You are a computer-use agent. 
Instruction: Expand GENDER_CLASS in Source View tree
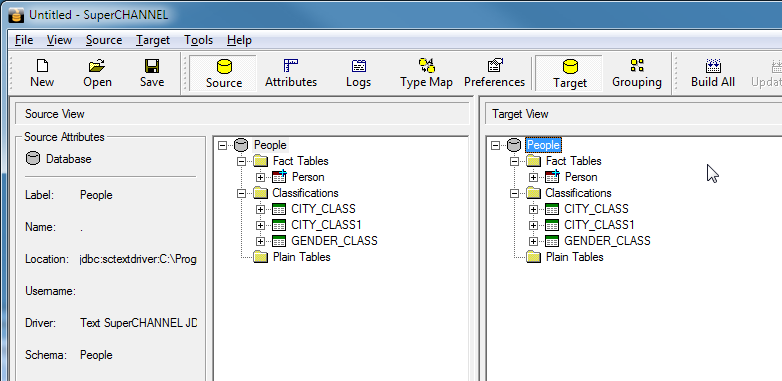pos(260,241)
